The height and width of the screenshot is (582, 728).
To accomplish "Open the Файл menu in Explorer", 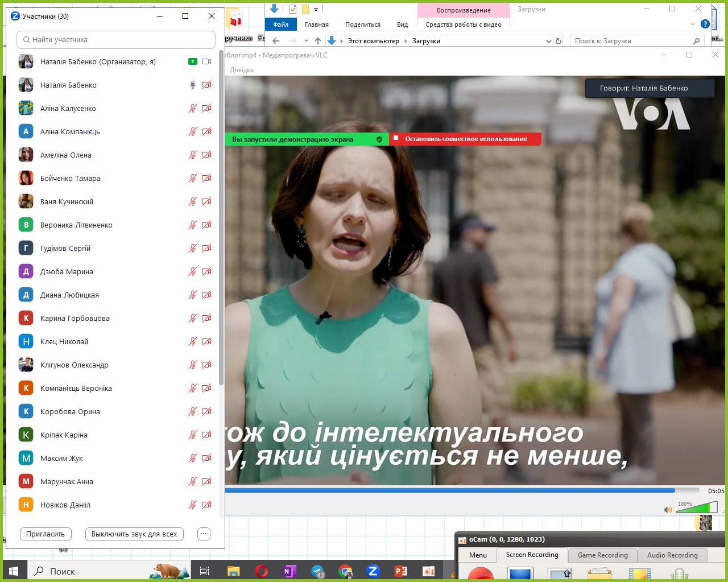I will point(280,24).
